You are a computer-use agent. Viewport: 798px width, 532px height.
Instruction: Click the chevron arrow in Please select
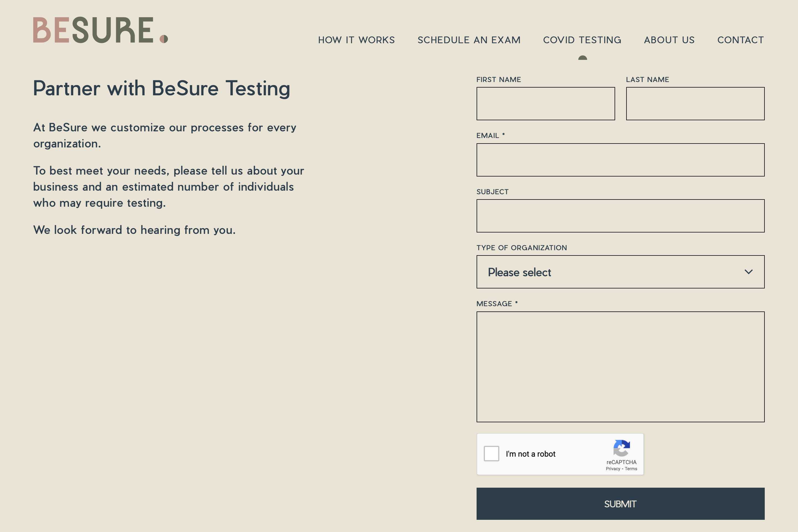pos(748,272)
